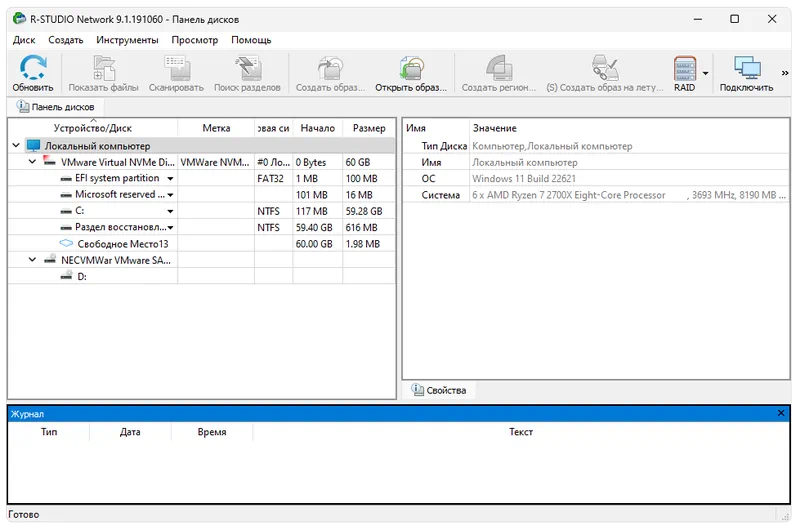800x530 pixels.
Task: Click the Локальный компьютер monitor icon
Action: 33,145
